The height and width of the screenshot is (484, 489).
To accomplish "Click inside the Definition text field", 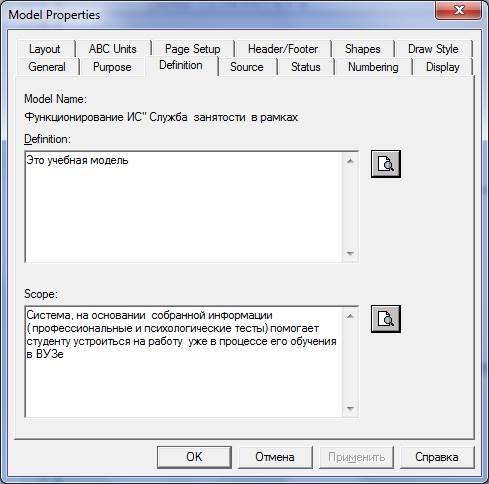I will click(x=184, y=207).
